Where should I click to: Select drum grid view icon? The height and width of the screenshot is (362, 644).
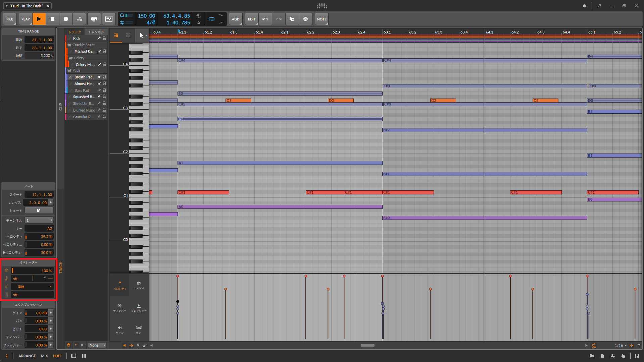[128, 35]
